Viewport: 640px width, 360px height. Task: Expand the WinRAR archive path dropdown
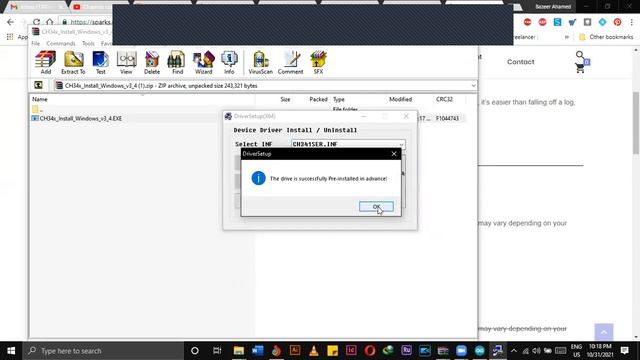click(473, 86)
